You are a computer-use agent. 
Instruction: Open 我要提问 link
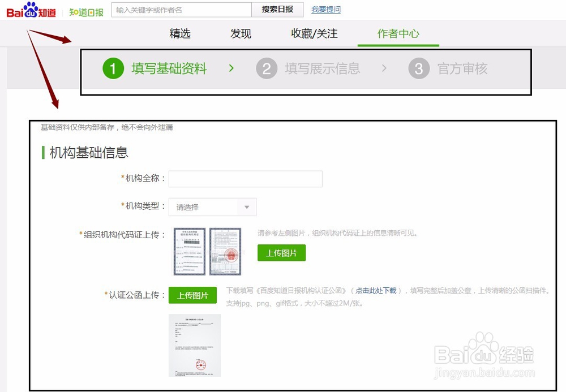click(325, 10)
